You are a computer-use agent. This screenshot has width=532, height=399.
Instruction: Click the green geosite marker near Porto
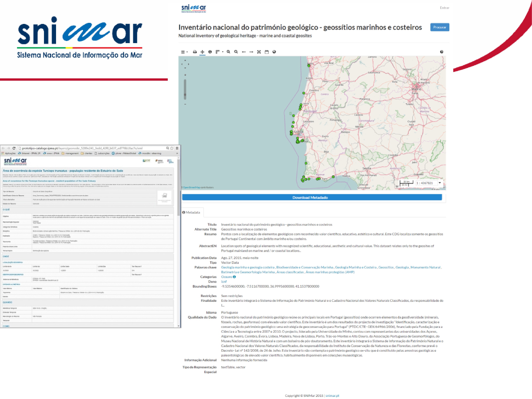tap(309, 65)
